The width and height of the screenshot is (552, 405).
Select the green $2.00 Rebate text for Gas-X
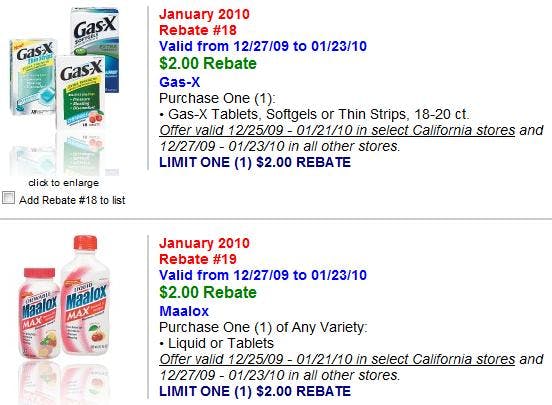[x=208, y=63]
